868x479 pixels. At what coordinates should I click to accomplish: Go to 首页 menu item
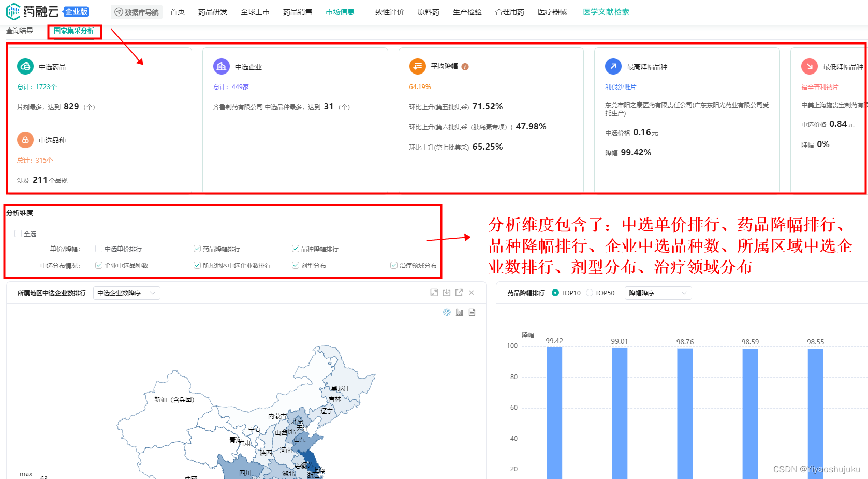point(178,12)
